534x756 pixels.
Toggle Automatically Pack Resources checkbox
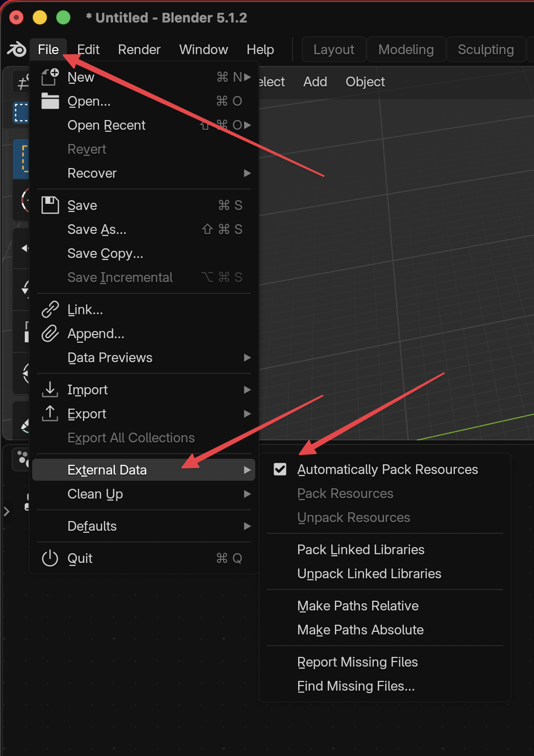click(280, 469)
